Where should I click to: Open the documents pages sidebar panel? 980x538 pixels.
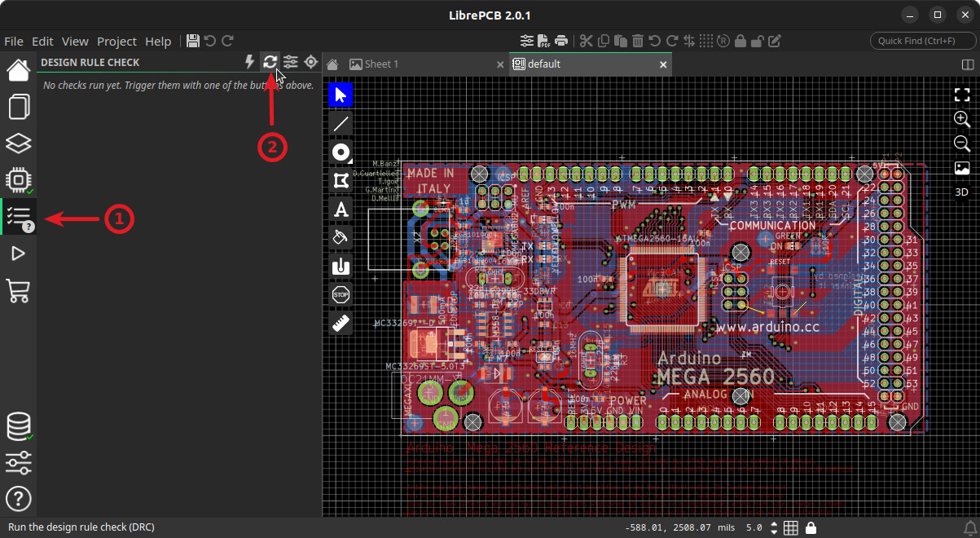click(18, 107)
